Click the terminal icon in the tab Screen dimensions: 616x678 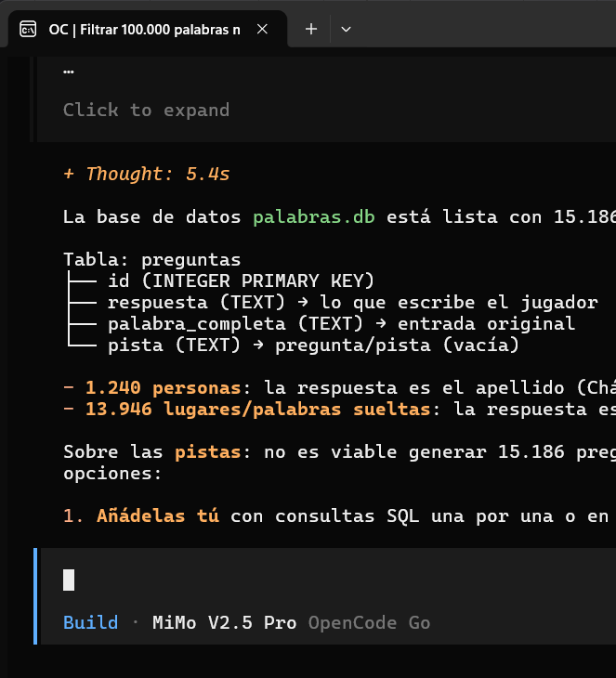(x=28, y=30)
